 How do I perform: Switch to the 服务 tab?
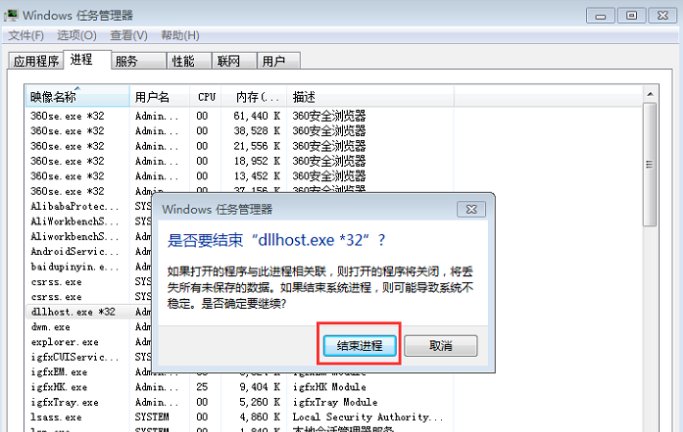(x=139, y=61)
